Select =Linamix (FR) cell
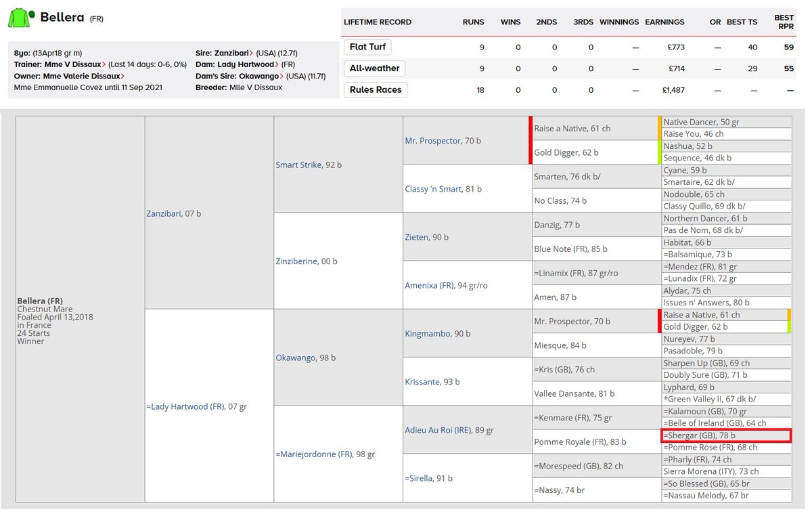The image size is (812, 516). pos(597,273)
